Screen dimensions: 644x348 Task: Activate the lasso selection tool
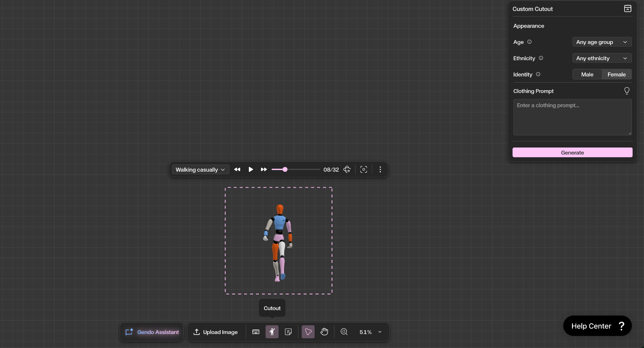[x=308, y=332]
